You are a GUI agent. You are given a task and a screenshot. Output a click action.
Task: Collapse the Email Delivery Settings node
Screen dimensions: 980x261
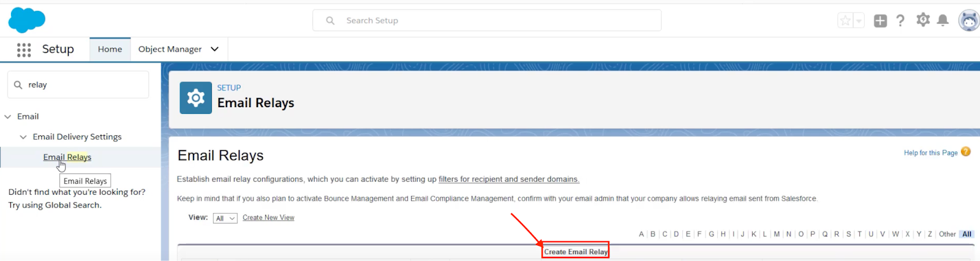tap(23, 137)
